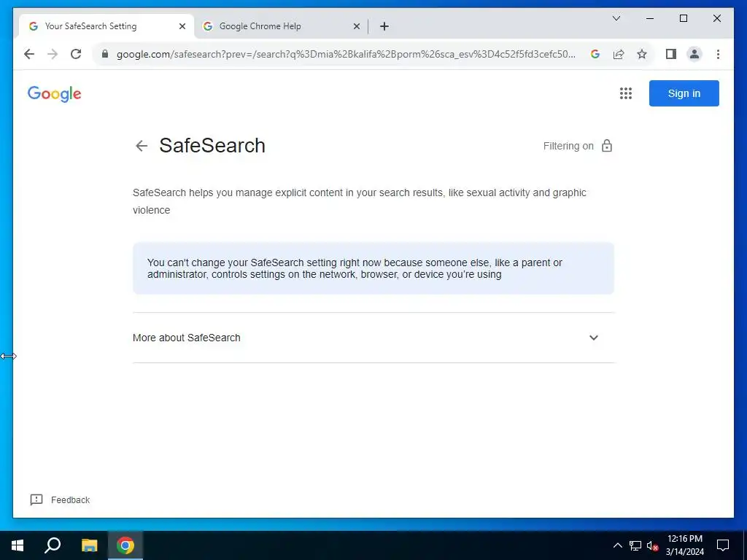747x560 pixels.
Task: Click the Filtering on status text
Action: [568, 146]
